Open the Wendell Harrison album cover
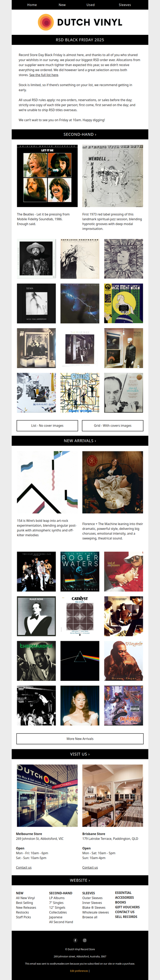 (112, 176)
